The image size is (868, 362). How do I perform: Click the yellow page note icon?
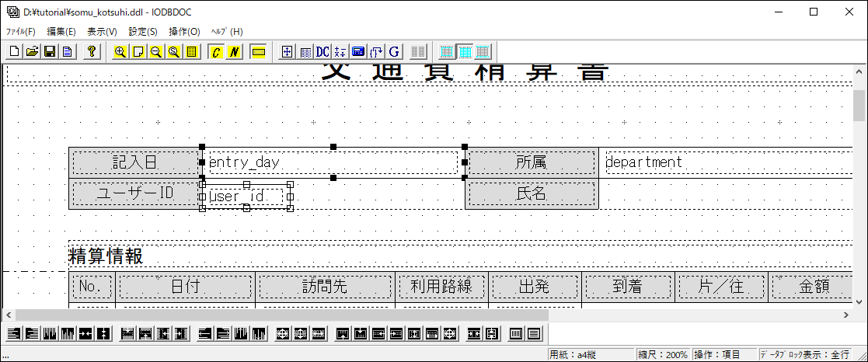(138, 52)
